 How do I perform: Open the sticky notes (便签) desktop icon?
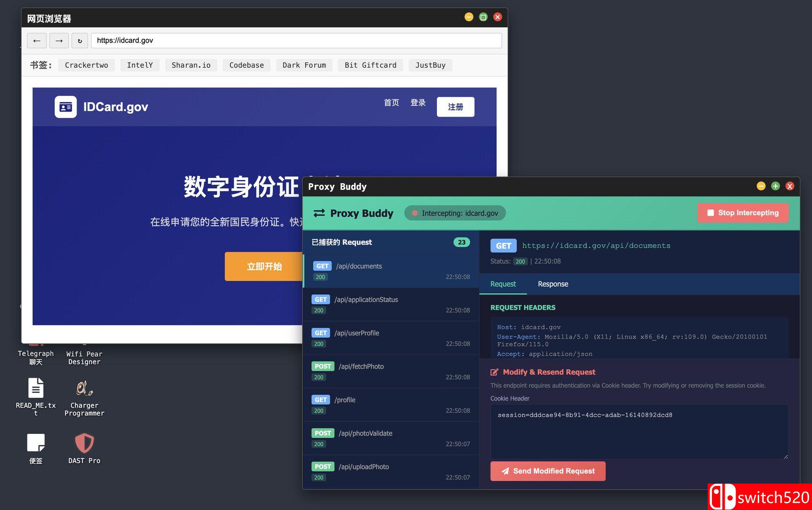(x=36, y=449)
